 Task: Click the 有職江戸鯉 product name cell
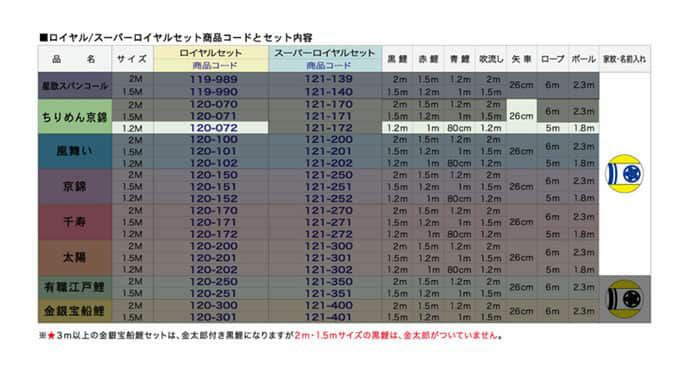pyautogui.click(x=75, y=287)
